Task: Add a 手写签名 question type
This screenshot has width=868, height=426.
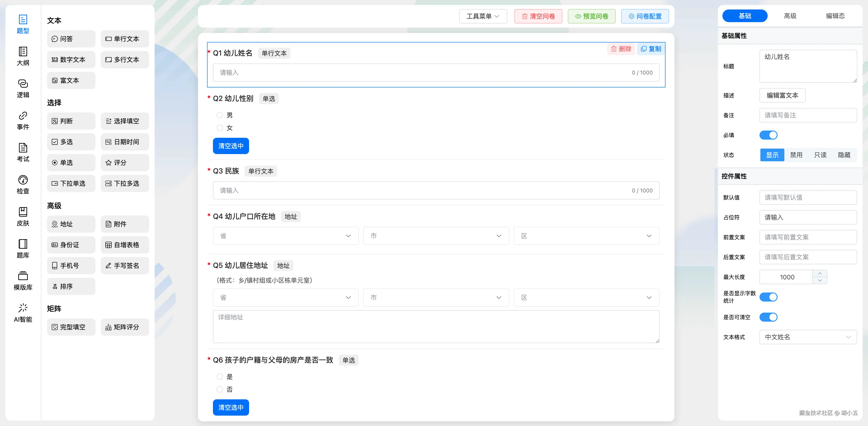Action: coord(125,265)
